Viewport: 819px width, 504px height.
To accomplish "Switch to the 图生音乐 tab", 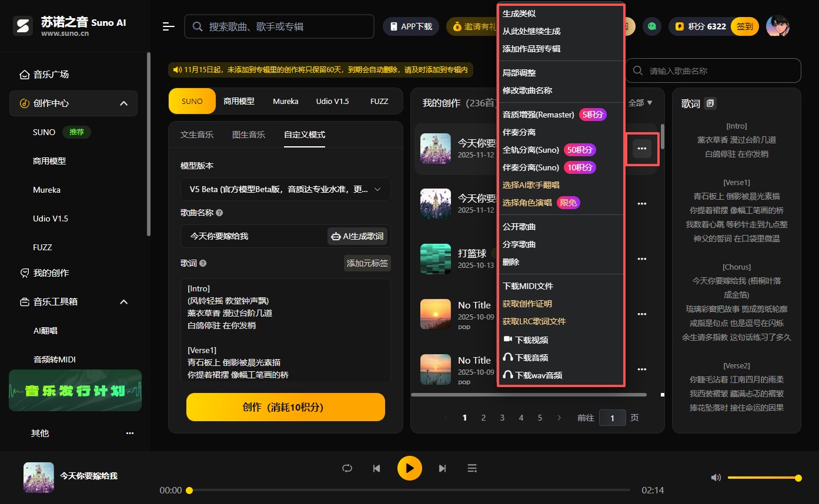I will (249, 135).
